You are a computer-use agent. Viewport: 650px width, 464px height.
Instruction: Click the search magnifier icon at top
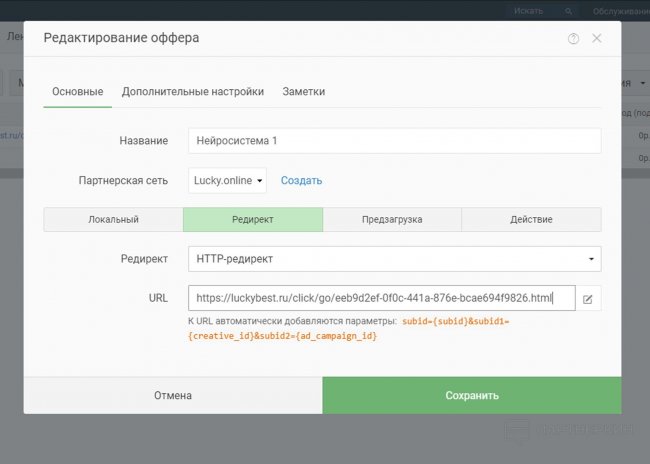point(569,11)
